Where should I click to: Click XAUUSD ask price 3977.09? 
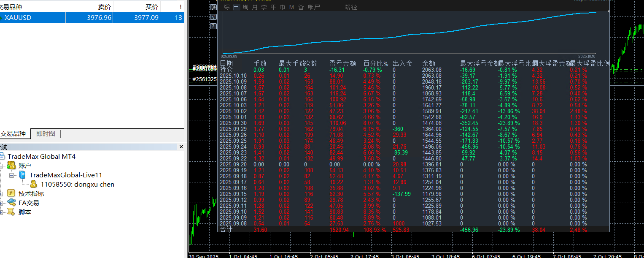tap(146, 18)
